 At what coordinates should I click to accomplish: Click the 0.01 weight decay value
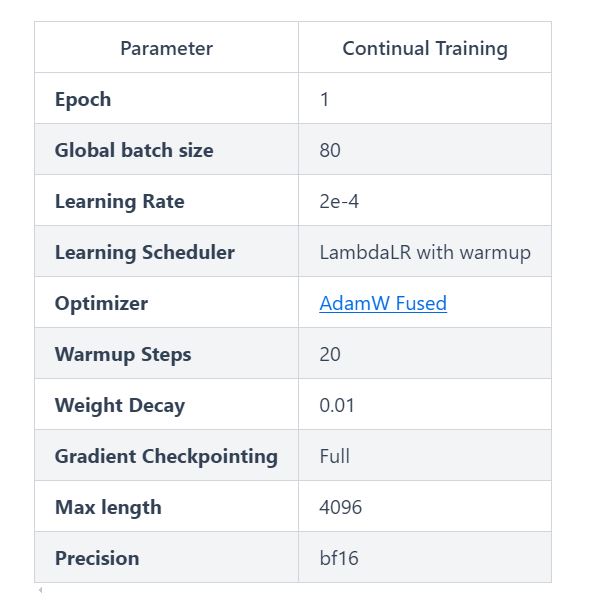pyautogui.click(x=337, y=405)
